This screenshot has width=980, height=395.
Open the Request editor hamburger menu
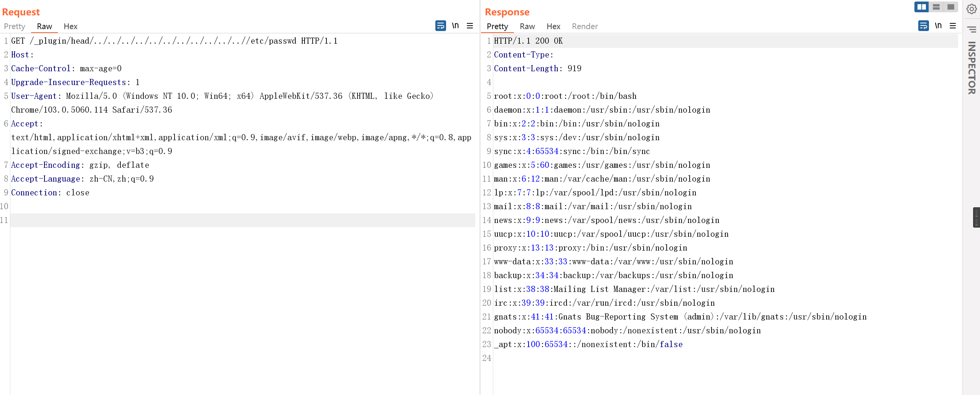click(469, 26)
